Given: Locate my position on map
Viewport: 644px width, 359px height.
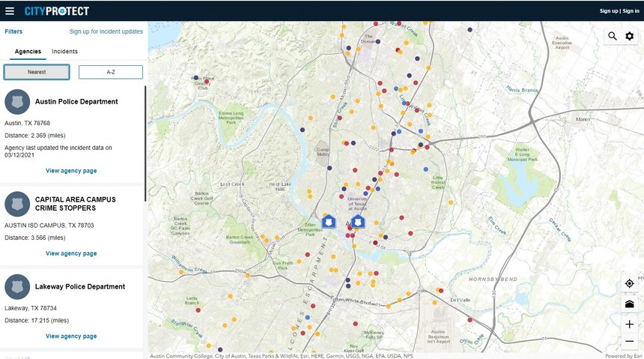Looking at the screenshot, I should pyautogui.click(x=629, y=283).
